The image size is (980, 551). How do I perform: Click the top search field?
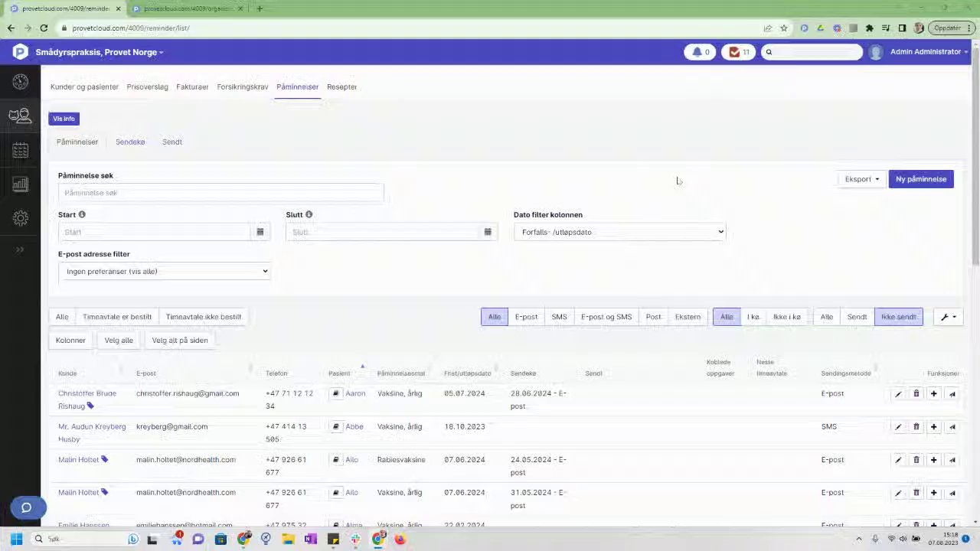tap(812, 52)
